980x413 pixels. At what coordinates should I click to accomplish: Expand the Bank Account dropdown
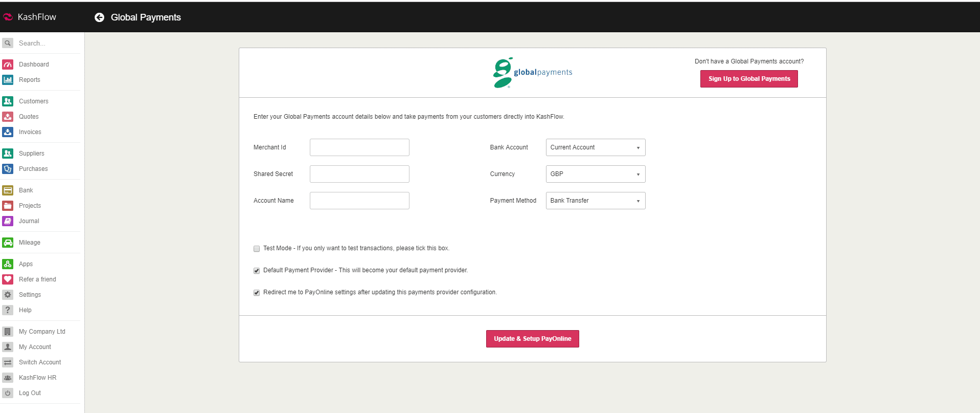(595, 147)
